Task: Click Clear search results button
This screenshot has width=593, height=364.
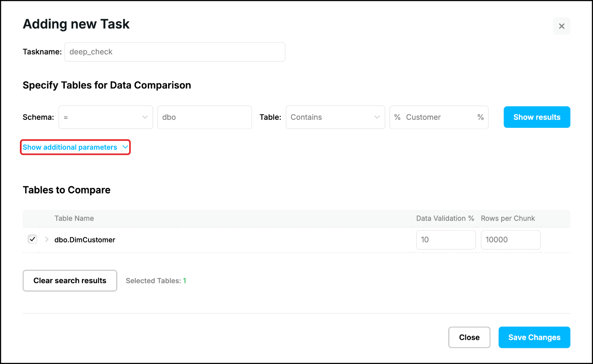Action: coord(70,281)
